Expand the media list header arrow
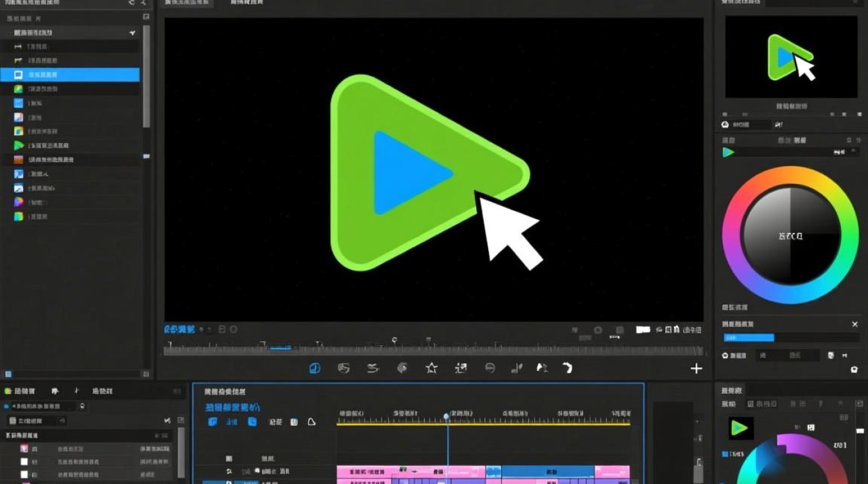868x484 pixels. tap(132, 32)
